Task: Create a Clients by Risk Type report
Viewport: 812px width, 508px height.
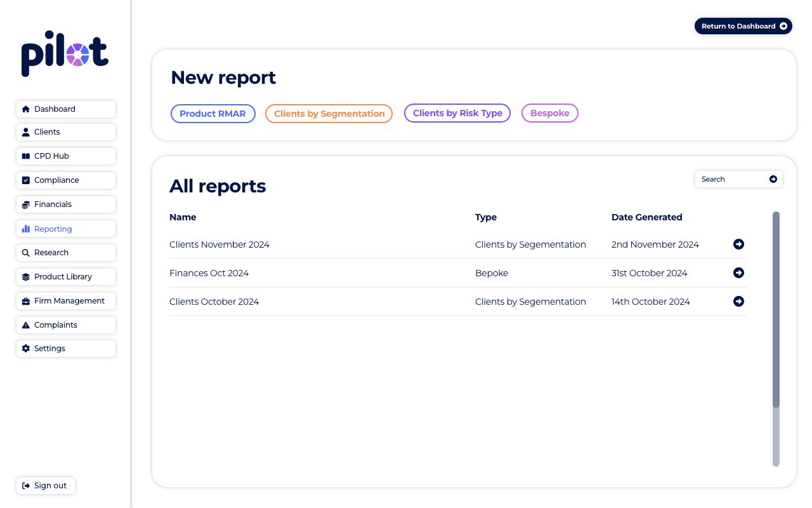Action: [457, 113]
